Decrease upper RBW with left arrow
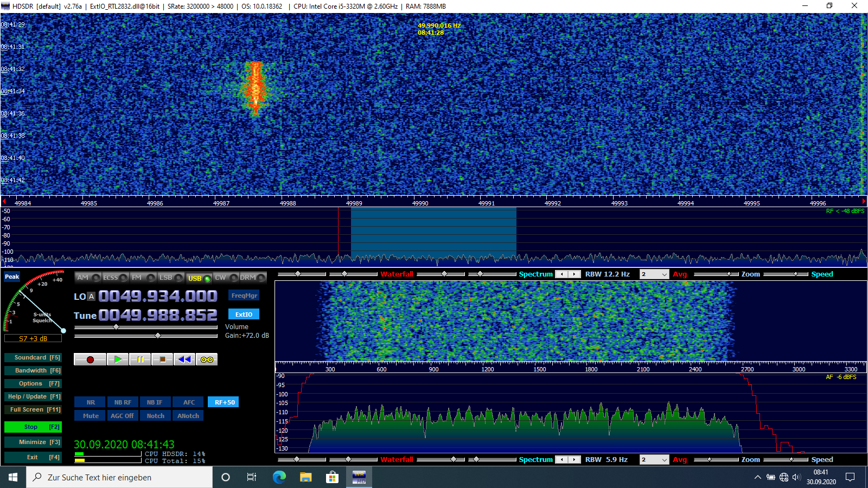868x488 pixels. coord(561,274)
